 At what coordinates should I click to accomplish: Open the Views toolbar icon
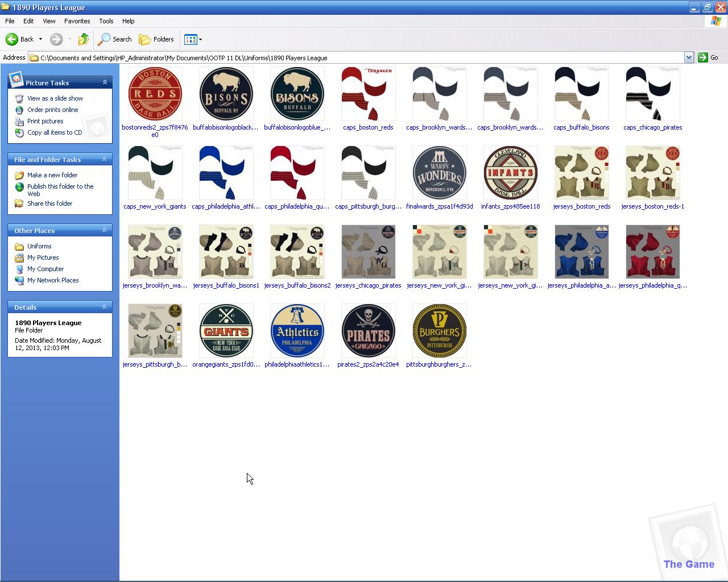191,39
